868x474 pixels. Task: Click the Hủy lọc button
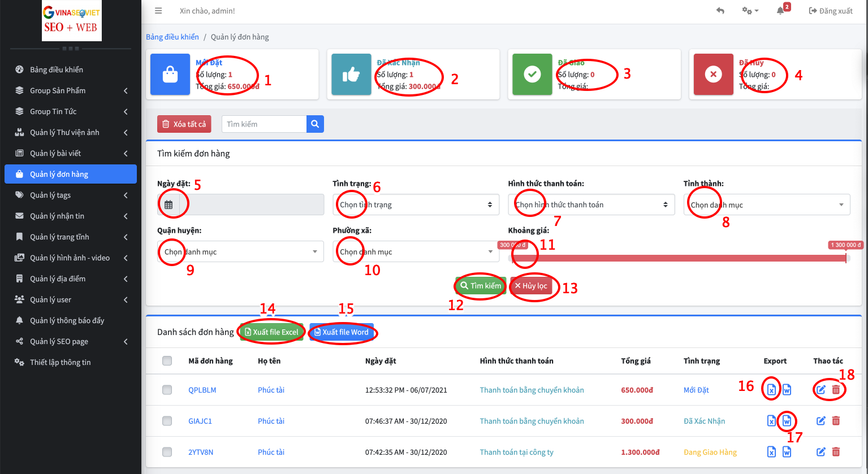(x=531, y=285)
